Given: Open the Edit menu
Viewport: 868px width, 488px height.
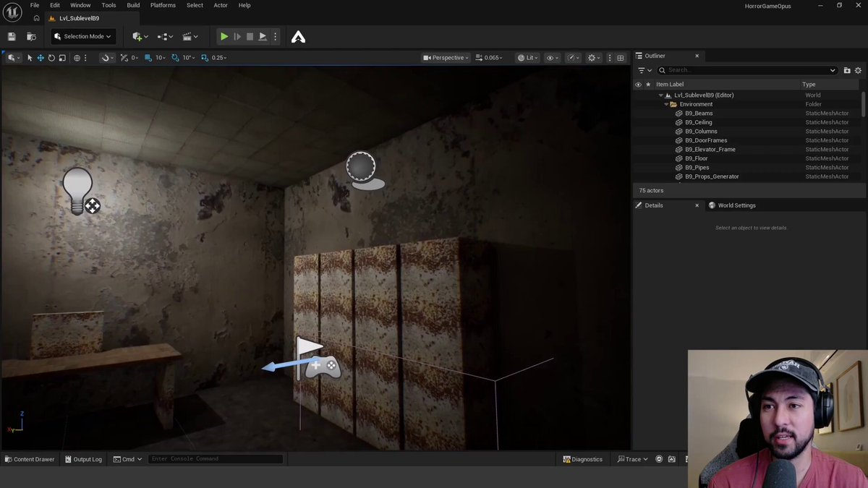Looking at the screenshot, I should [x=55, y=5].
